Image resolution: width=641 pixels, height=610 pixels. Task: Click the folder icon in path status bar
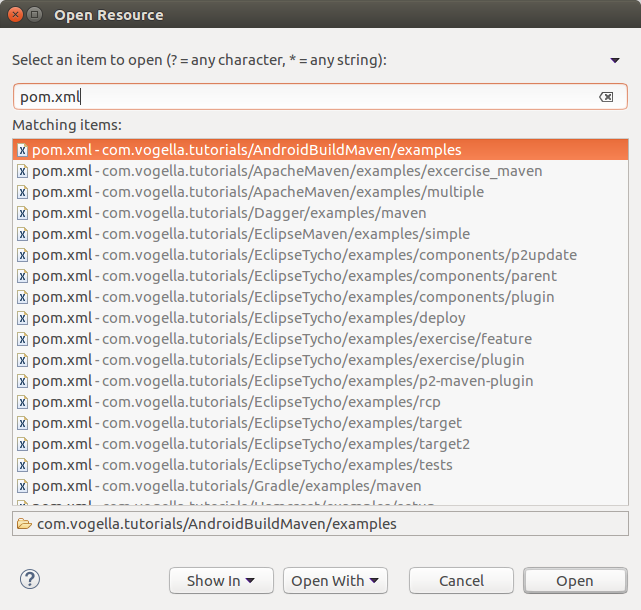pyautogui.click(x=24, y=524)
